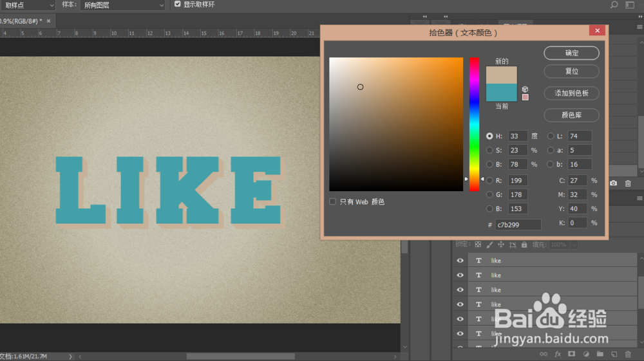This screenshot has width=644, height=361.
Task: Toggle lock position move icon
Action: (x=500, y=245)
